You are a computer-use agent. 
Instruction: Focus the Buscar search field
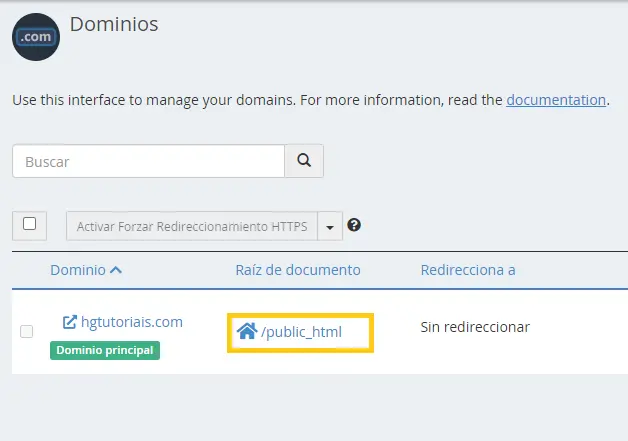tap(149, 161)
